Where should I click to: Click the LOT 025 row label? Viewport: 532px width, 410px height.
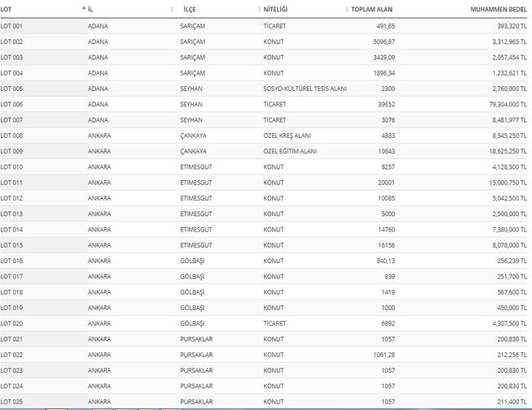coord(12,402)
